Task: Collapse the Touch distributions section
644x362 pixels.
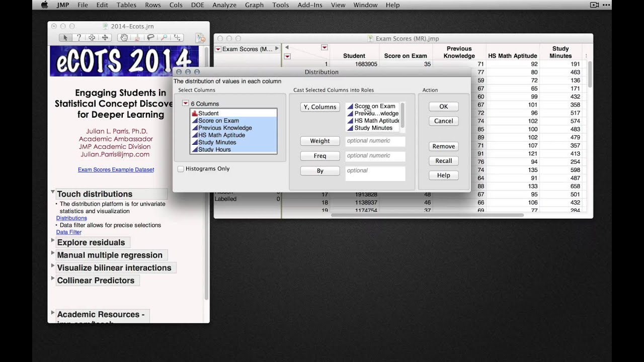Action: [x=52, y=192]
